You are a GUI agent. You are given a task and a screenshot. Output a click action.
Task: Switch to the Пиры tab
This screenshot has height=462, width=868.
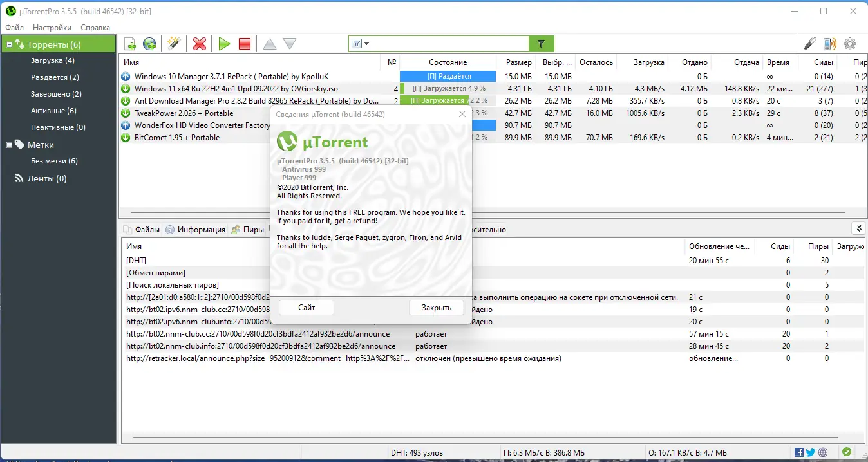[x=248, y=230]
